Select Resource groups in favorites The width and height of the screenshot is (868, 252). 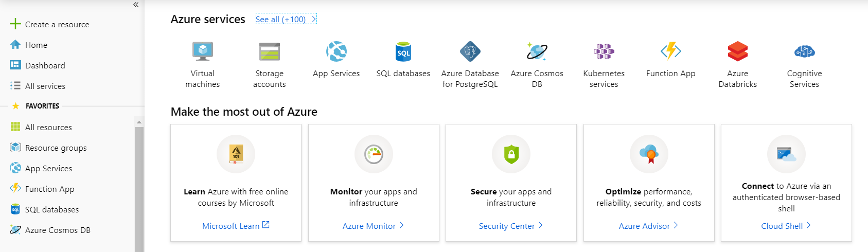pyautogui.click(x=56, y=148)
